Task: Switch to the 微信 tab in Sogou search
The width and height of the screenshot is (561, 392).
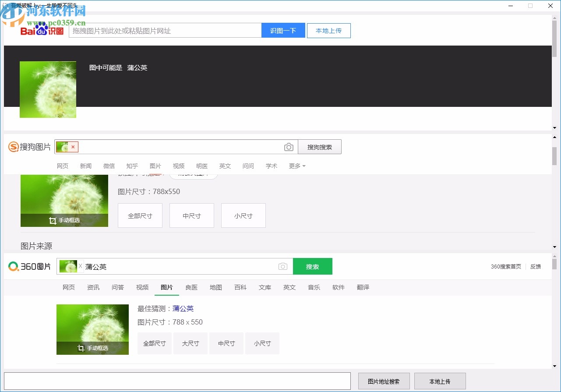Action: 109,166
